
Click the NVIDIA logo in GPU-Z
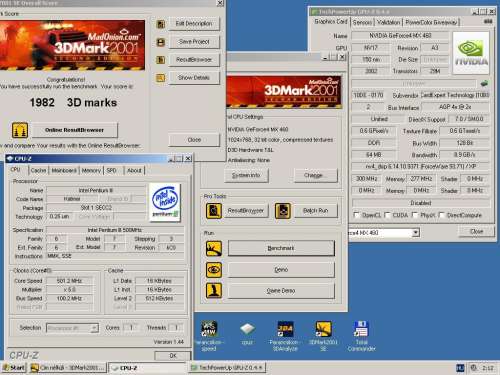coord(471,53)
